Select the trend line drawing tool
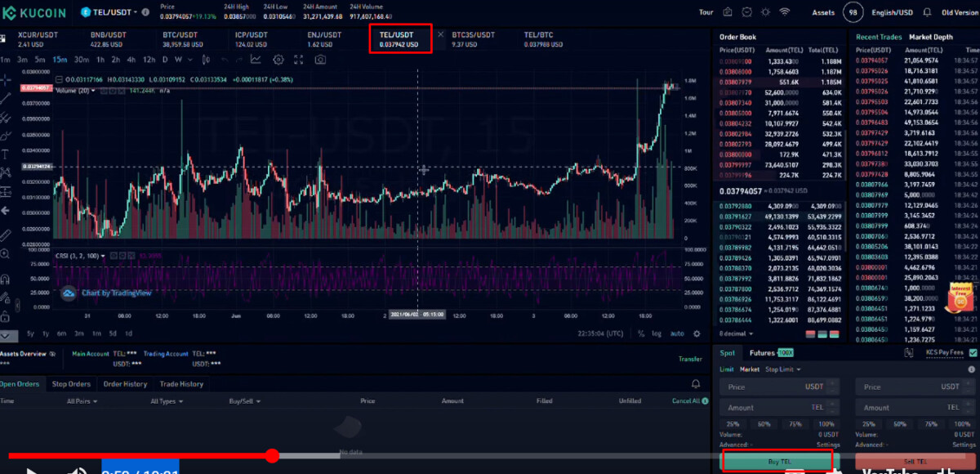Image resolution: width=980 pixels, height=474 pixels. 6,99
